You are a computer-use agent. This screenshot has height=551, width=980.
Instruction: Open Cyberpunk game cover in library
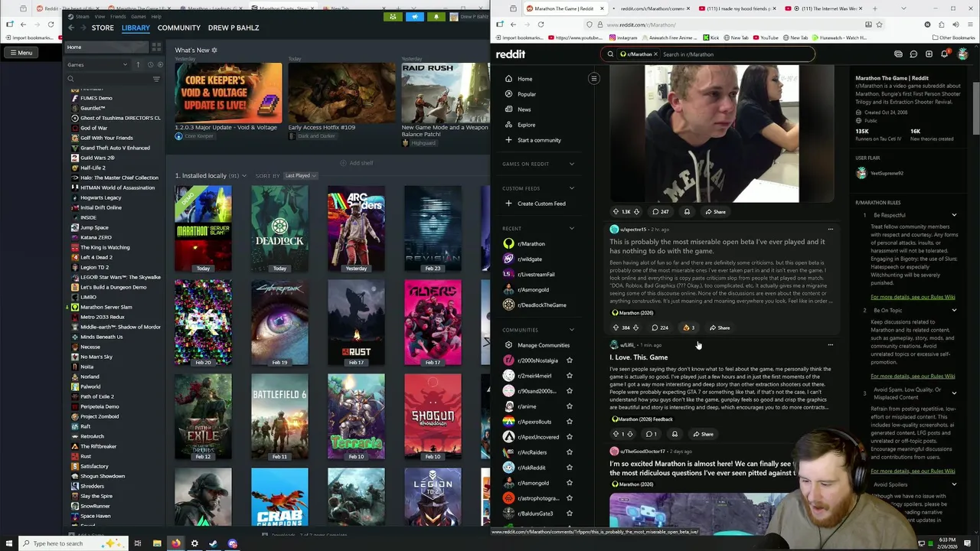(x=279, y=323)
